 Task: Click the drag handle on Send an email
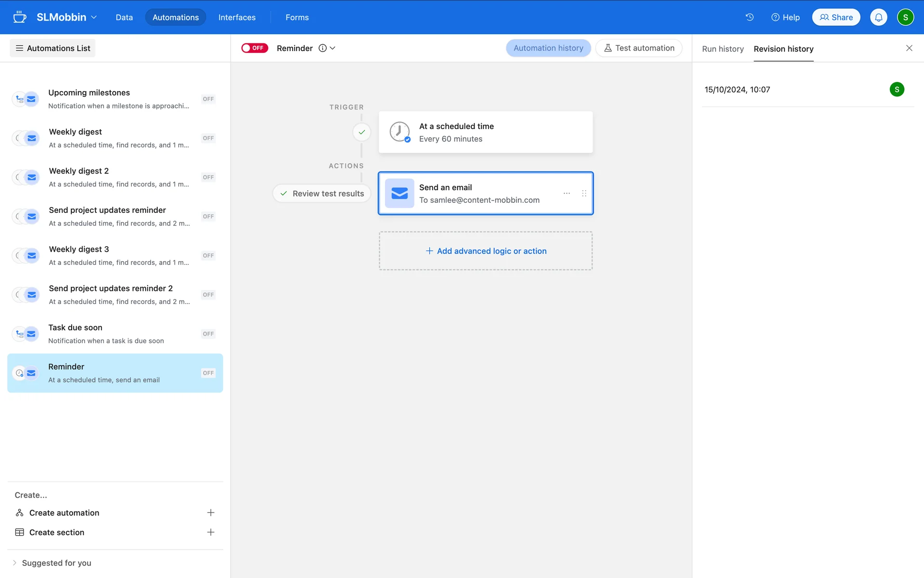pos(584,193)
